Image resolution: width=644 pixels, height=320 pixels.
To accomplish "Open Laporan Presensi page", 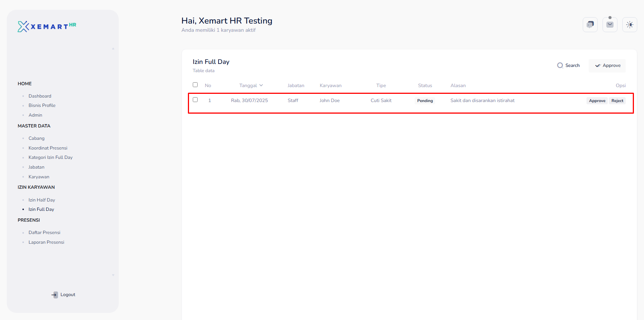I will [x=46, y=242].
